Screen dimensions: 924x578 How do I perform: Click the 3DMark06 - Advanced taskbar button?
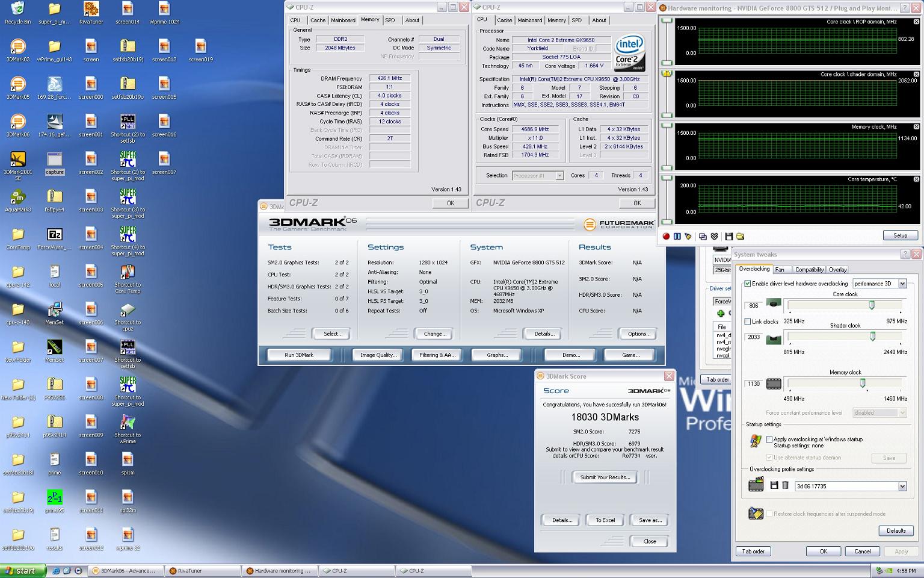125,571
